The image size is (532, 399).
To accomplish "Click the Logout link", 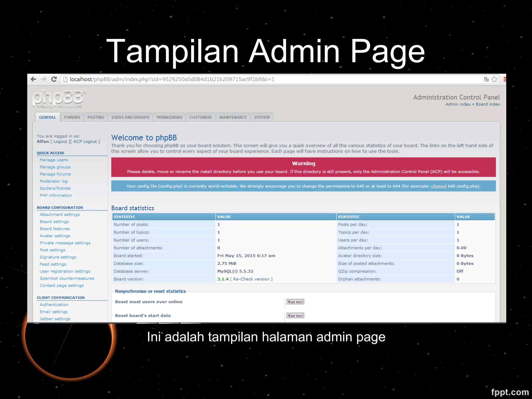I will pos(60,141).
